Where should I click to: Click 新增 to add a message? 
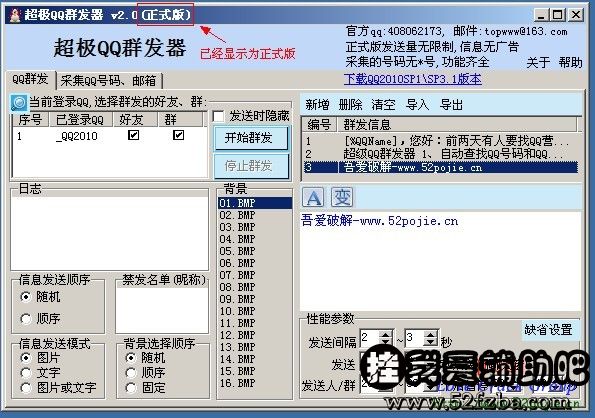click(x=317, y=105)
